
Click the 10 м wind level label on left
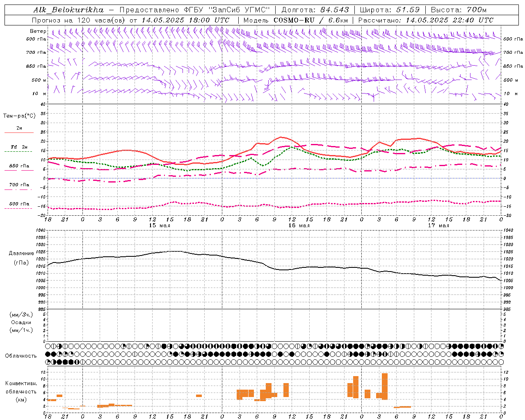39,94
